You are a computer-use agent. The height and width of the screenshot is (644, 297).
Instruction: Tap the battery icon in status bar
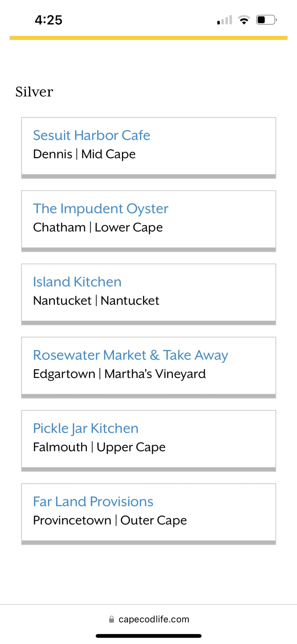[x=267, y=20]
